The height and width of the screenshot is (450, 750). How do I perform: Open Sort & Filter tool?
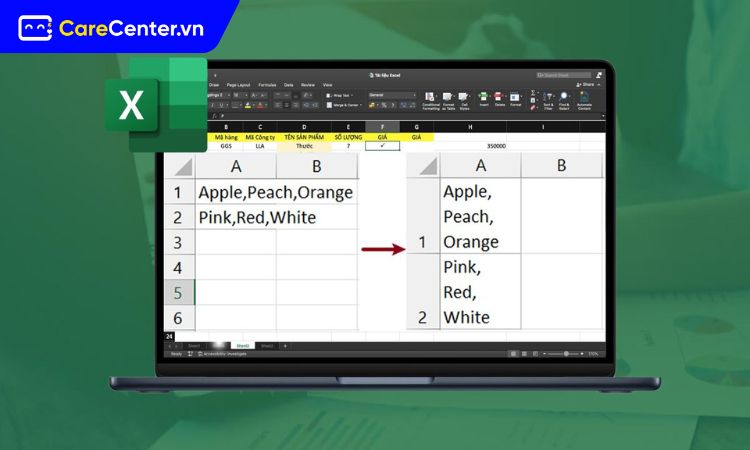(x=548, y=99)
